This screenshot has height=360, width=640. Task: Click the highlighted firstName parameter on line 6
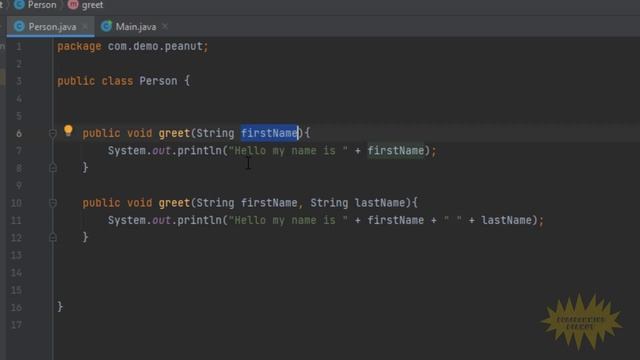(x=269, y=133)
